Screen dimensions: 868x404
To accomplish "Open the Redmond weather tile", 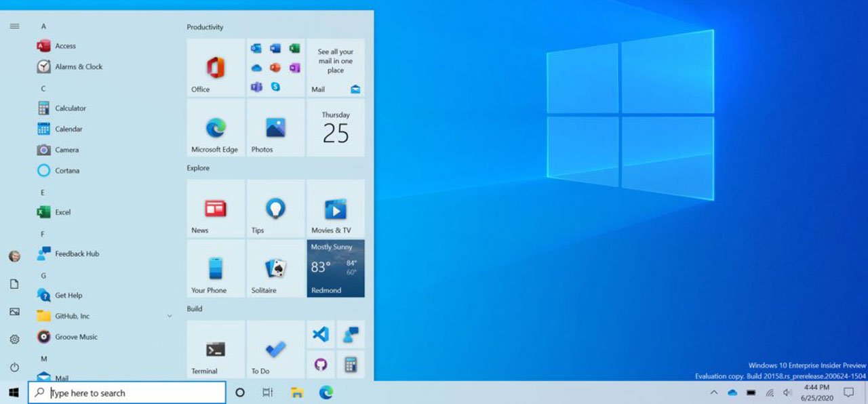I will (336, 268).
